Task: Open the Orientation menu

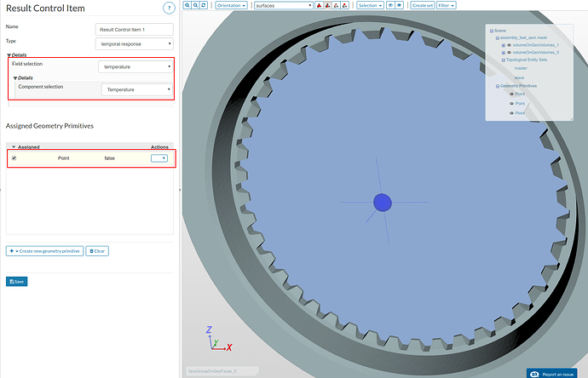Action: coord(232,5)
